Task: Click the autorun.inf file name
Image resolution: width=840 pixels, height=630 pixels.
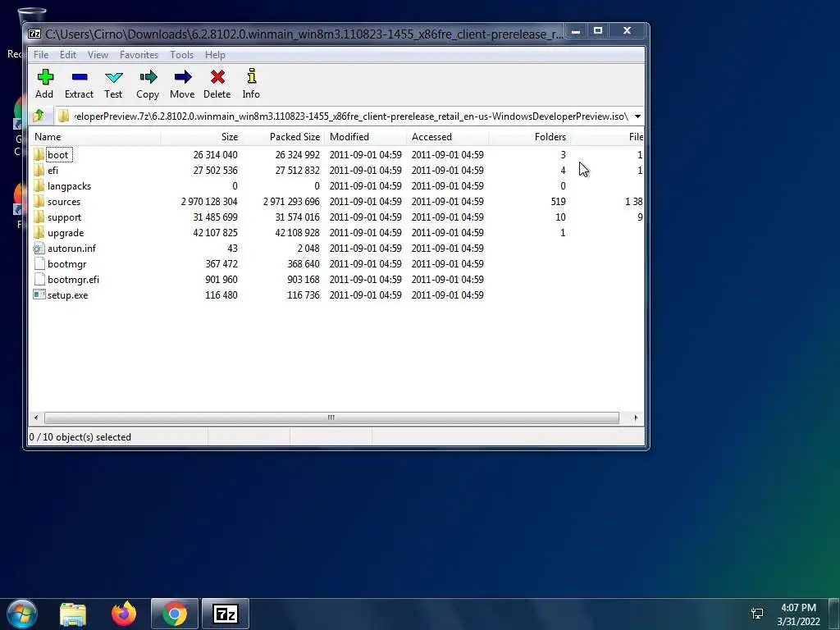Action: 72,249
